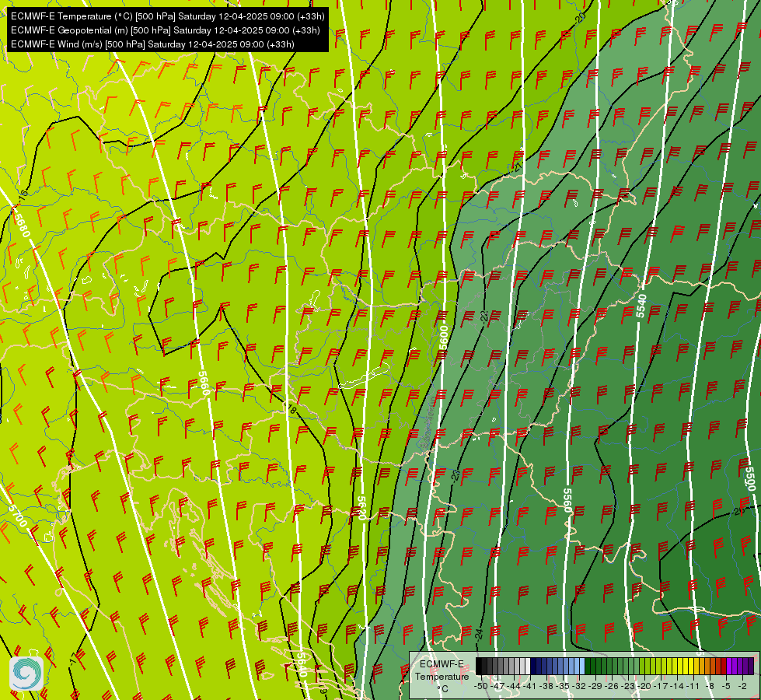Viewport: 761px width, 700px height.
Task: Select the ECMWF-E Wind (m/s) title line
Action: 152,44
